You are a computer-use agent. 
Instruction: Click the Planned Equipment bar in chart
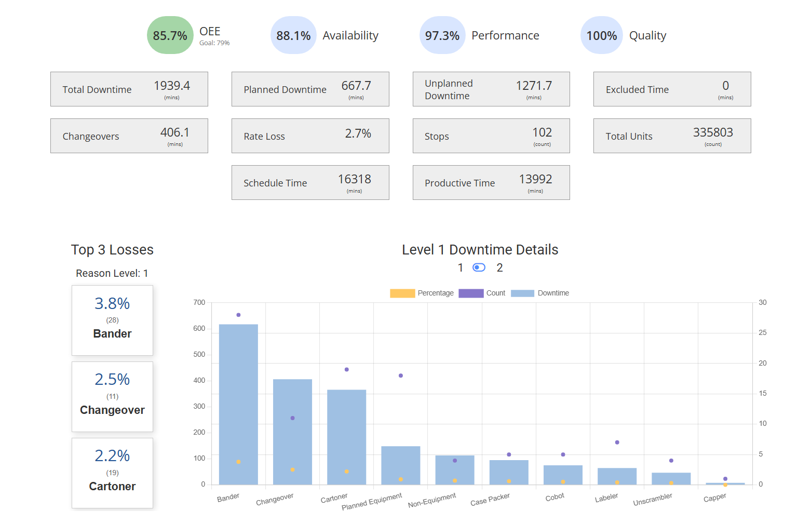tap(400, 465)
